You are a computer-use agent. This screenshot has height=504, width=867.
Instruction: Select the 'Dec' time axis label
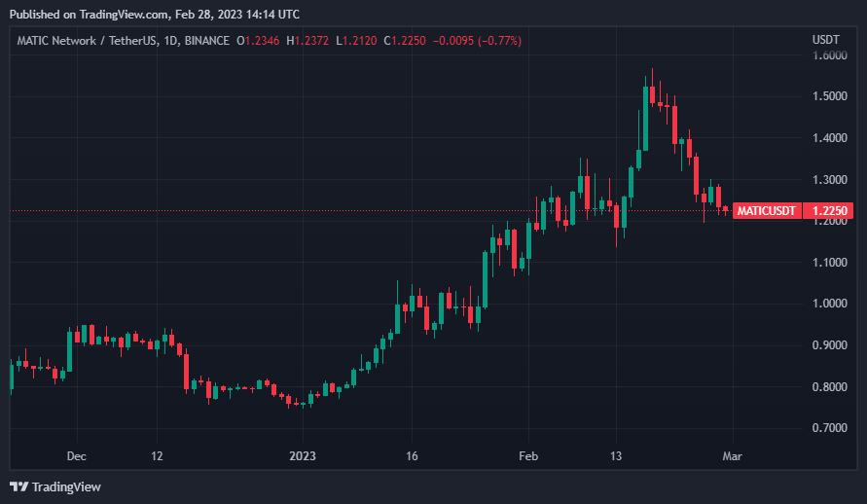77,455
